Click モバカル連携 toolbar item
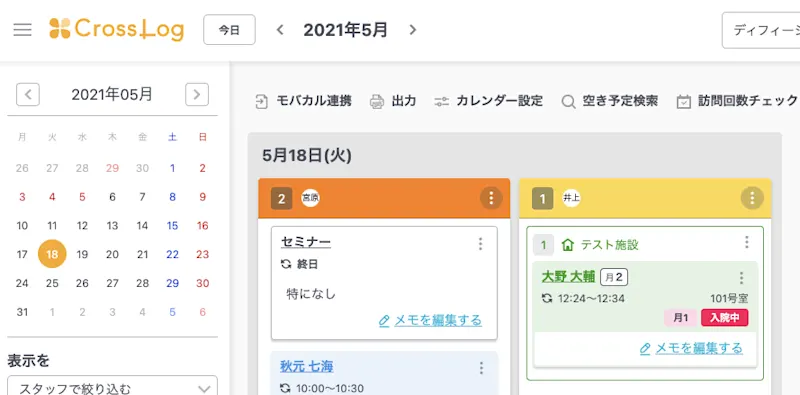The height and width of the screenshot is (395, 800). pyautogui.click(x=303, y=101)
